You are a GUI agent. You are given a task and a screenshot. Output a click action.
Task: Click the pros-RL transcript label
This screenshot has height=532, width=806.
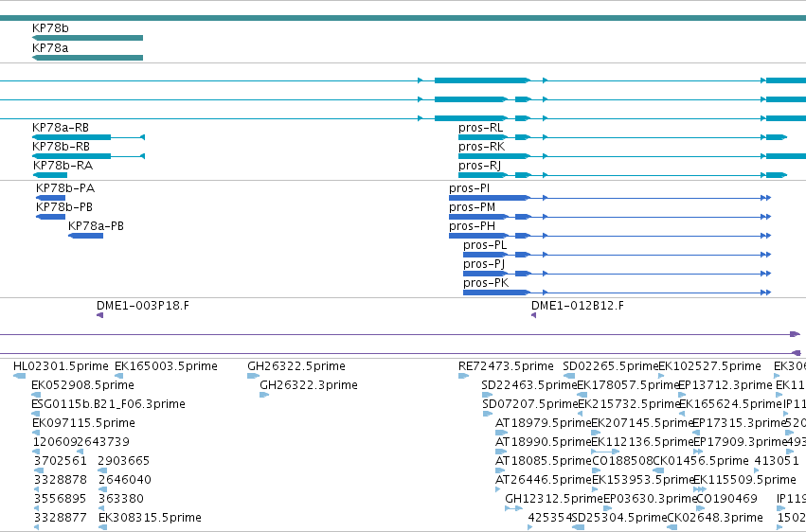point(480,128)
